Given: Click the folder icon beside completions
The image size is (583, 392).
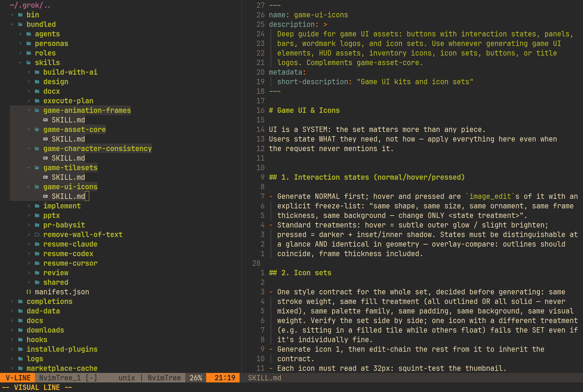Looking at the screenshot, I should click(20, 302).
